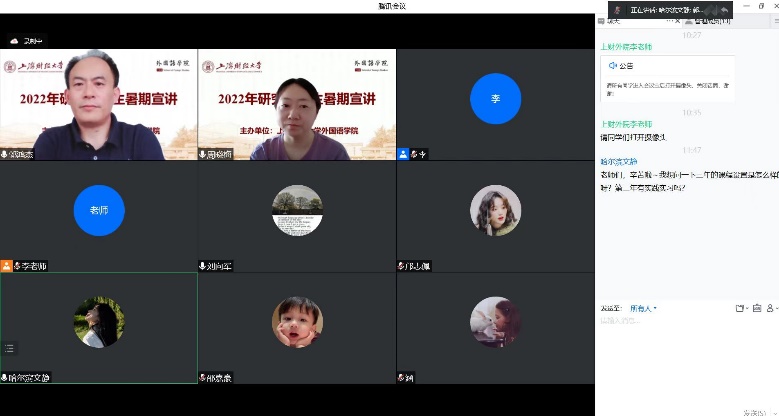The height and width of the screenshot is (416, 779).
Task: Click the send message button
Action: pyautogui.click(x=752, y=411)
